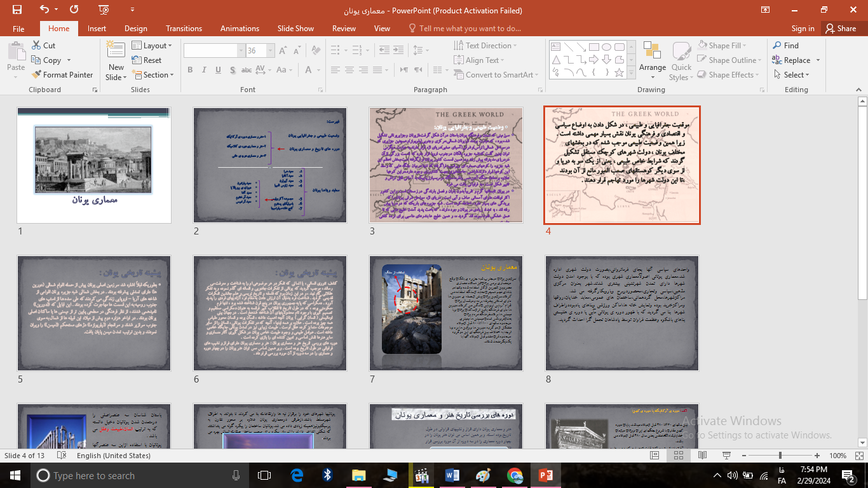
Task: Open the File menu
Action: pyautogui.click(x=18, y=29)
